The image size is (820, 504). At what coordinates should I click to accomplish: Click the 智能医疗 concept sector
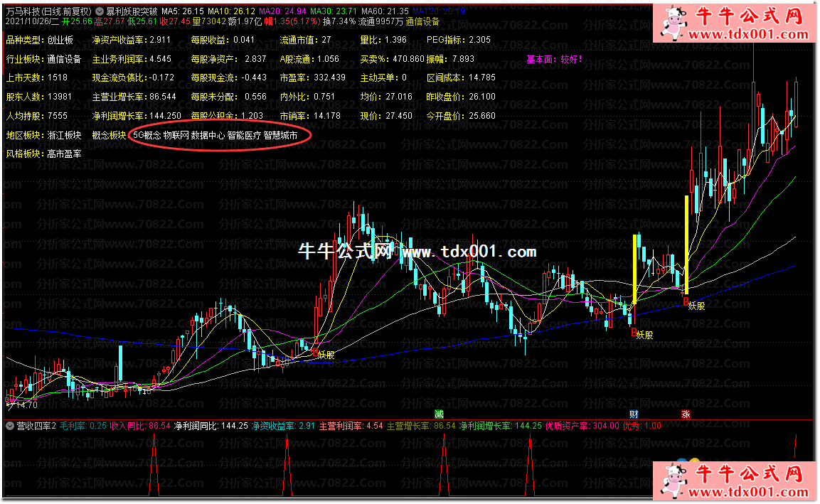click(244, 135)
